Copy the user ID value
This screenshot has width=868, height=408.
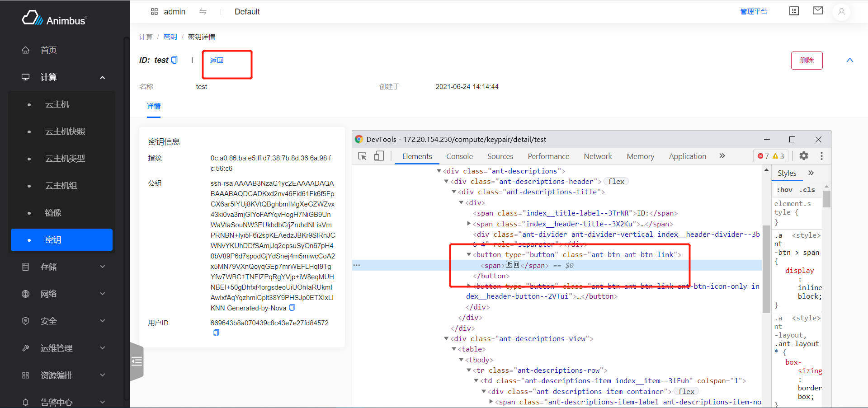click(216, 333)
